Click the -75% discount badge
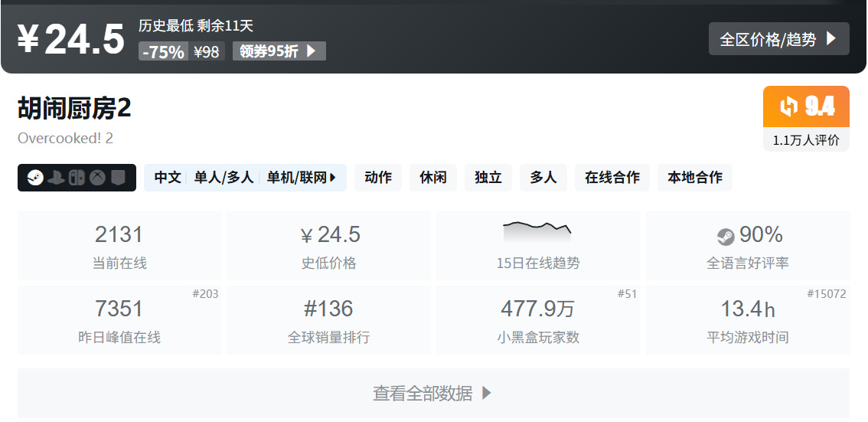Viewport: 868px width, 422px height. 163,51
